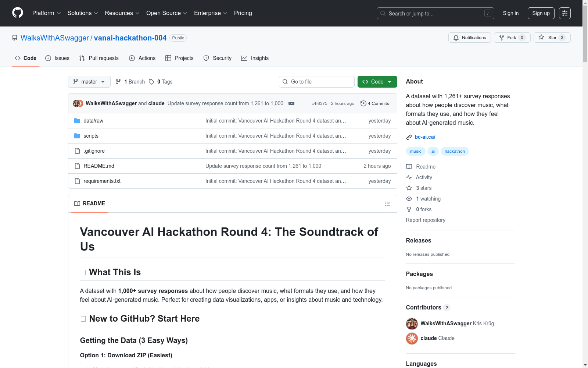Open the Resources dropdown menu
This screenshot has width=588, height=368.
coord(122,13)
